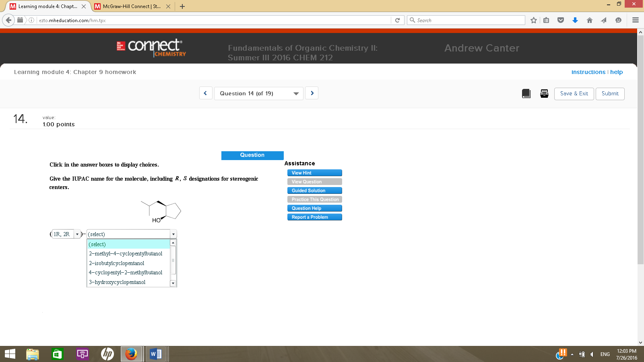Select 2-isobutylcyclopentanol from the choices

point(117,263)
